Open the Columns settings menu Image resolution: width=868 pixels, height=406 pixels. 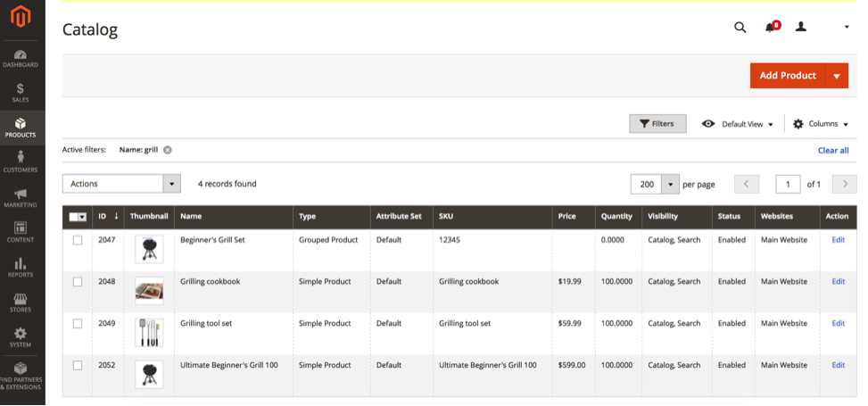(x=821, y=124)
